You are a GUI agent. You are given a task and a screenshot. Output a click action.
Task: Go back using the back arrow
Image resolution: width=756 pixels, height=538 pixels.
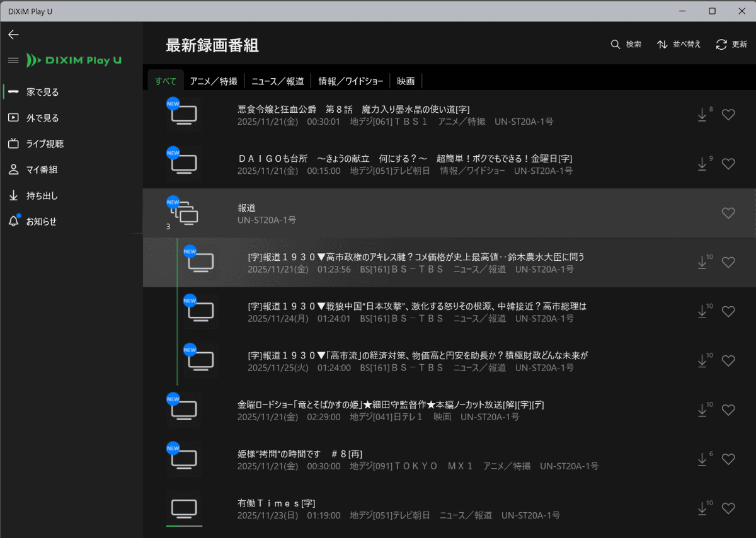(13, 35)
